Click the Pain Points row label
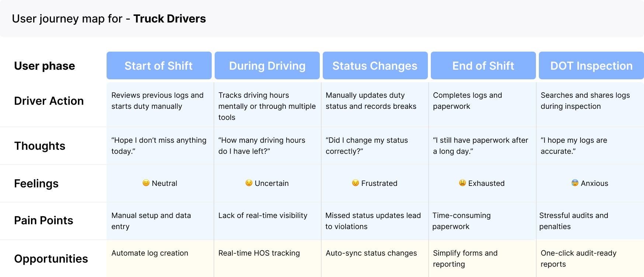The image size is (644, 277). (44, 220)
